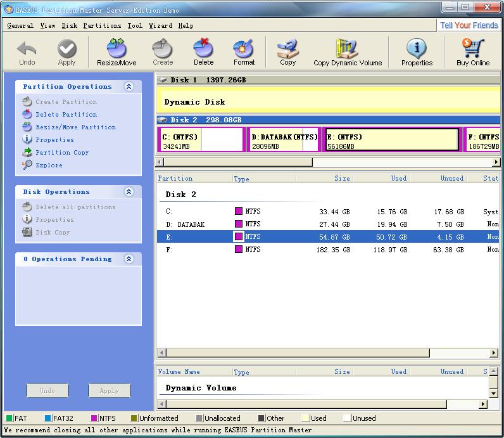The height and width of the screenshot is (438, 504).
Task: Open the Partitions menu
Action: coord(102,25)
